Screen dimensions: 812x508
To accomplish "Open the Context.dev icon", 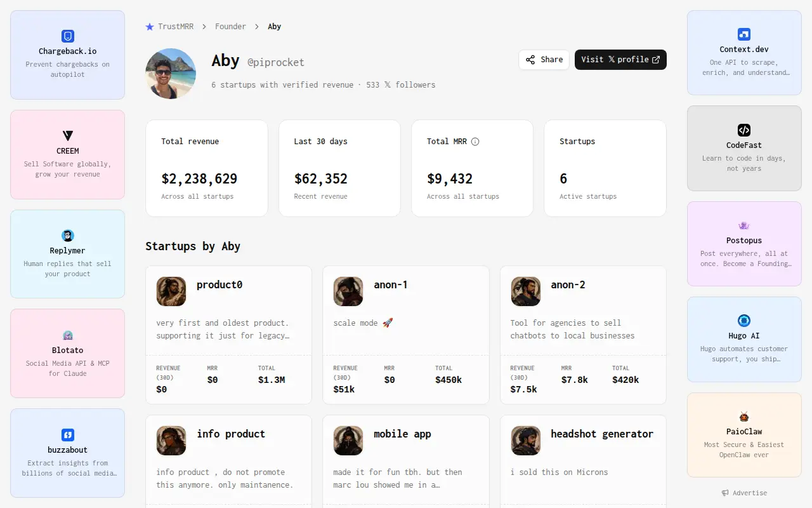I will click(744, 34).
